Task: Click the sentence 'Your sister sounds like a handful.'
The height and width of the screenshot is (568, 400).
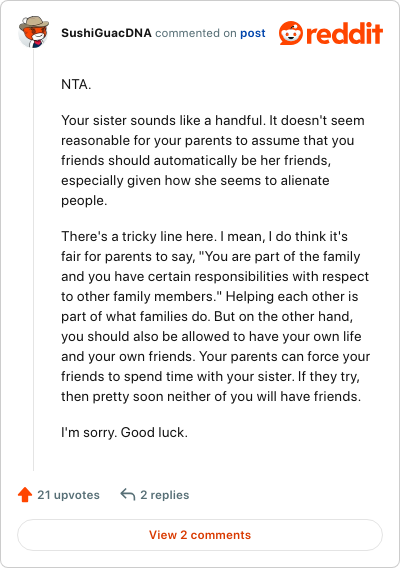Action: coord(163,120)
